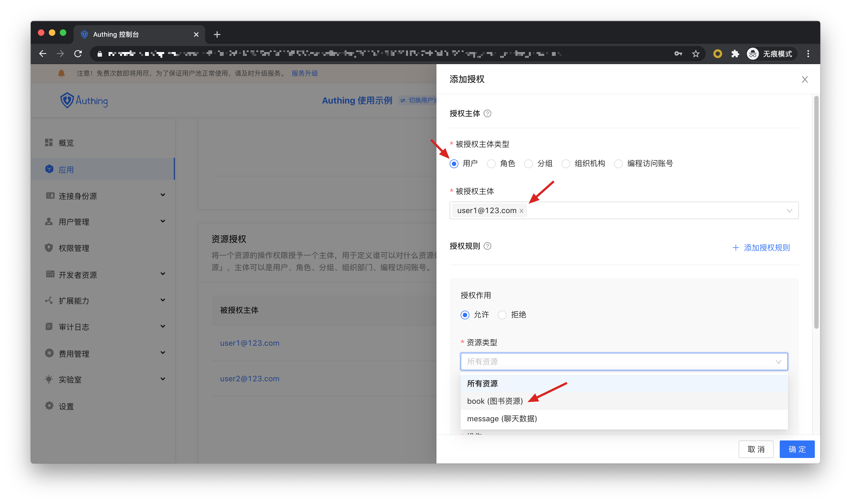Click the help icon beside 授权主体
The width and height of the screenshot is (851, 504).
[487, 113]
